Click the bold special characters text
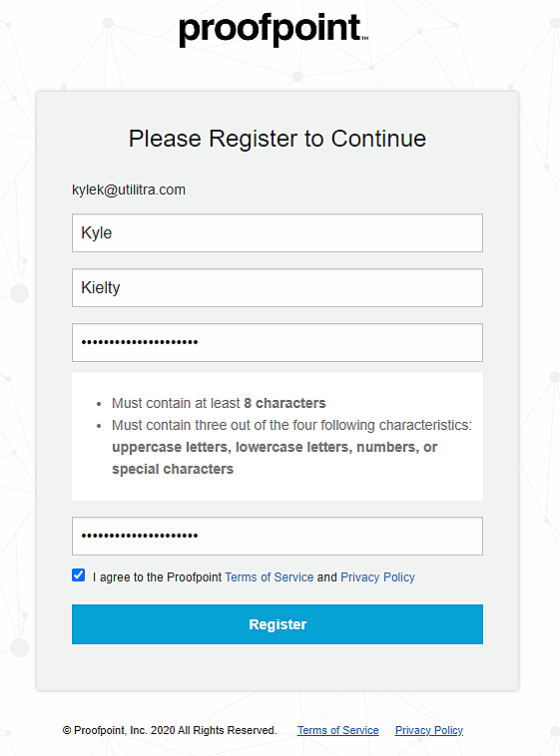560x756 pixels. [x=173, y=469]
